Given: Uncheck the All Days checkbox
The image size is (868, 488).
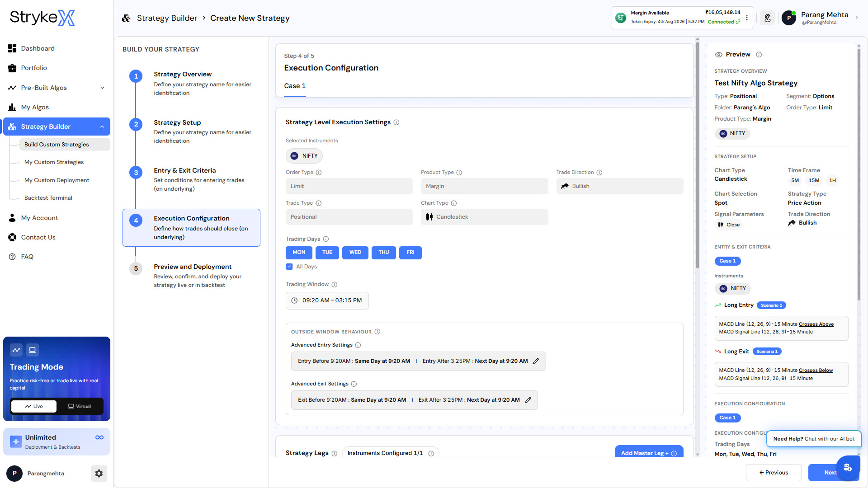Looking at the screenshot, I should (289, 267).
